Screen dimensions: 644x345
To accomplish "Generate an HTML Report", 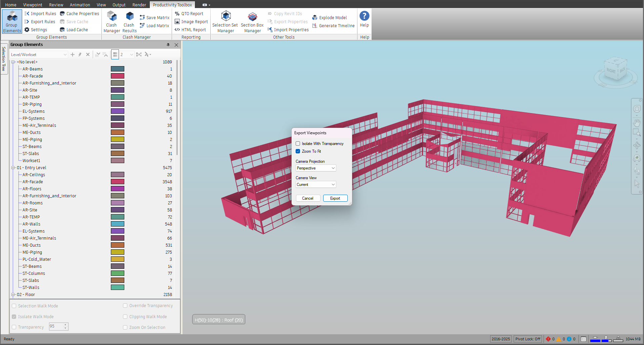I will coord(190,30).
